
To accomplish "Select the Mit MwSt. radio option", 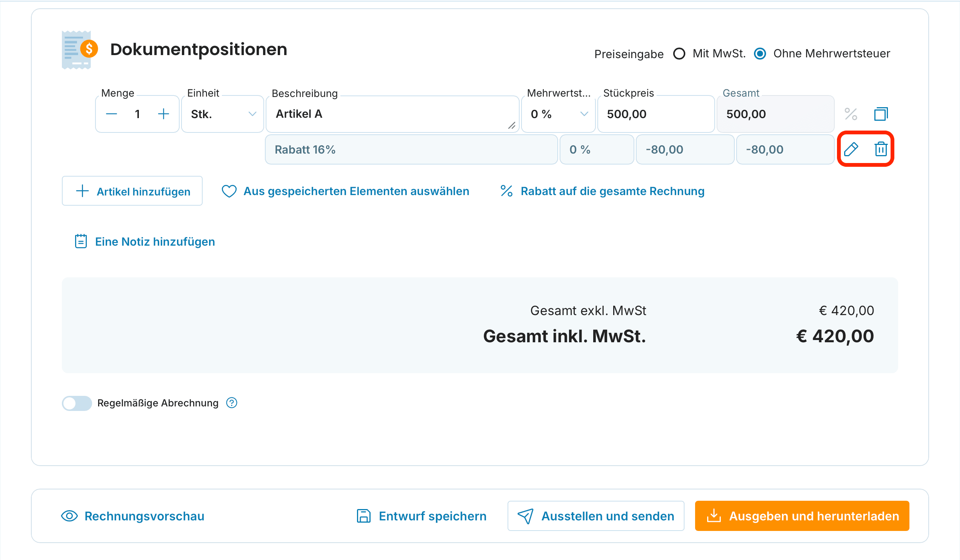I will click(x=679, y=54).
